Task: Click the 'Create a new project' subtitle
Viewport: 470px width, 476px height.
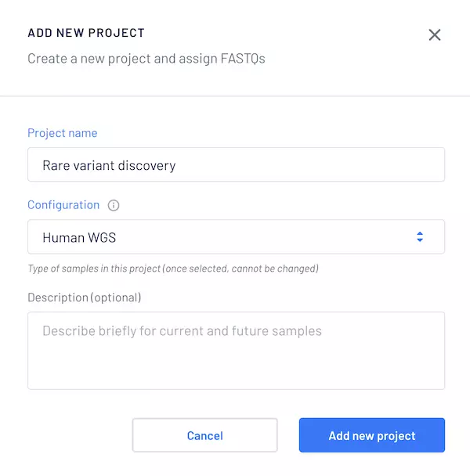Action: [94, 59]
